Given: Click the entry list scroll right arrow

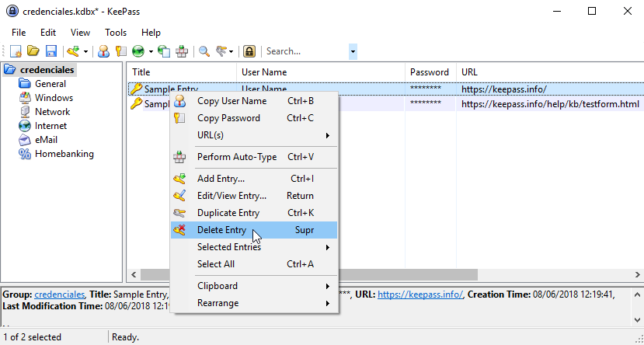Looking at the screenshot, I should 638,274.
